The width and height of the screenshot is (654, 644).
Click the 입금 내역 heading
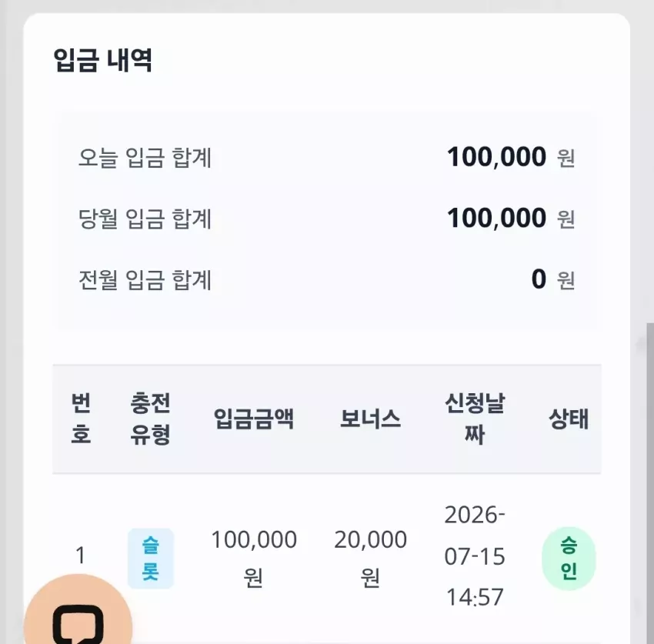pyautogui.click(x=102, y=60)
